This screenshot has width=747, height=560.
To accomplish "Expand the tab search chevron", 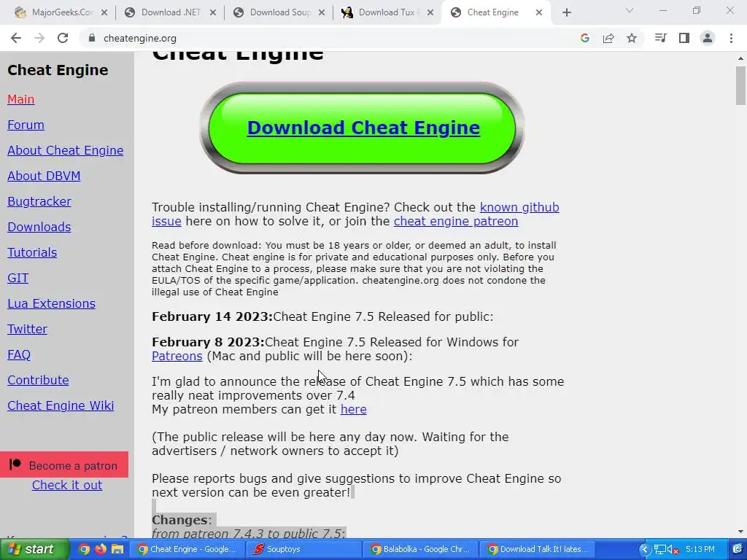I will [629, 10].
